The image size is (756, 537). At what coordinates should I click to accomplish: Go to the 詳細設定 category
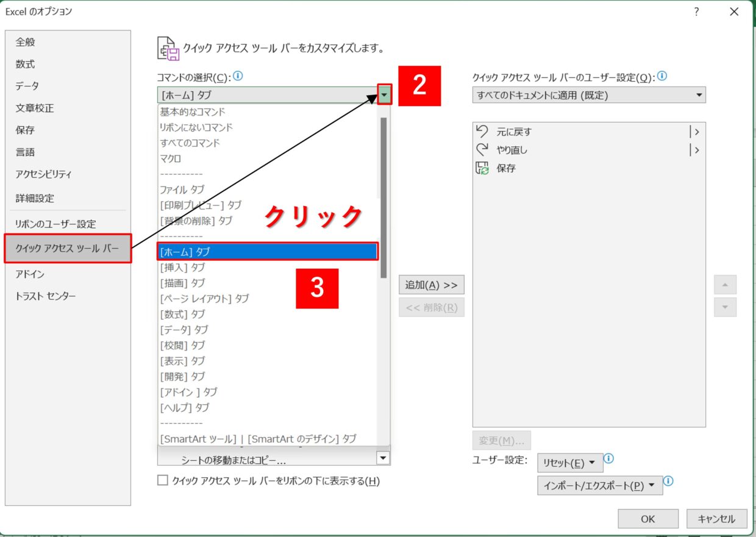[x=68, y=198]
